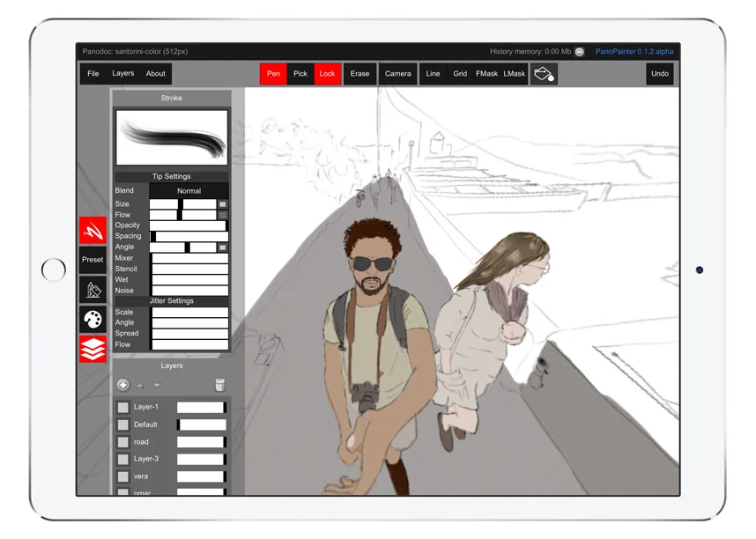
Task: Open the brush stroke panel icon
Action: point(93,231)
